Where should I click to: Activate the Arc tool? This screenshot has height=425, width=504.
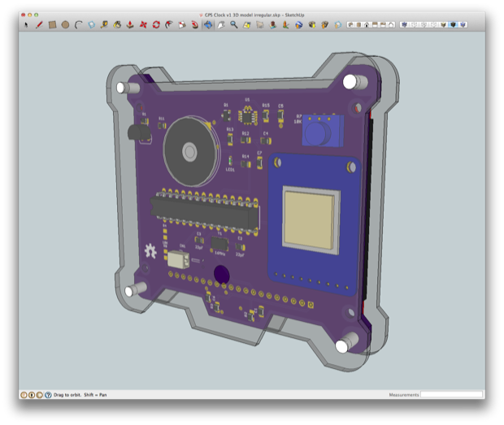78,24
